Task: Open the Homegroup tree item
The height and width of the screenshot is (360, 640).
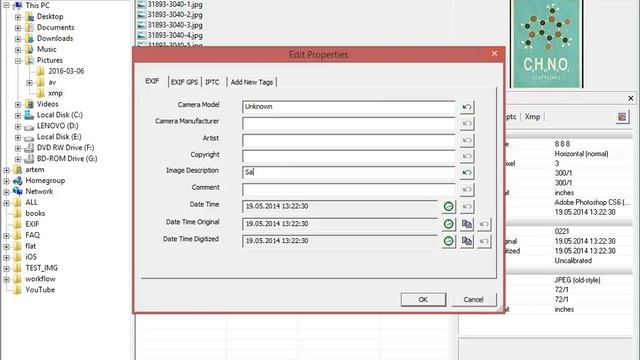Action: point(45,180)
